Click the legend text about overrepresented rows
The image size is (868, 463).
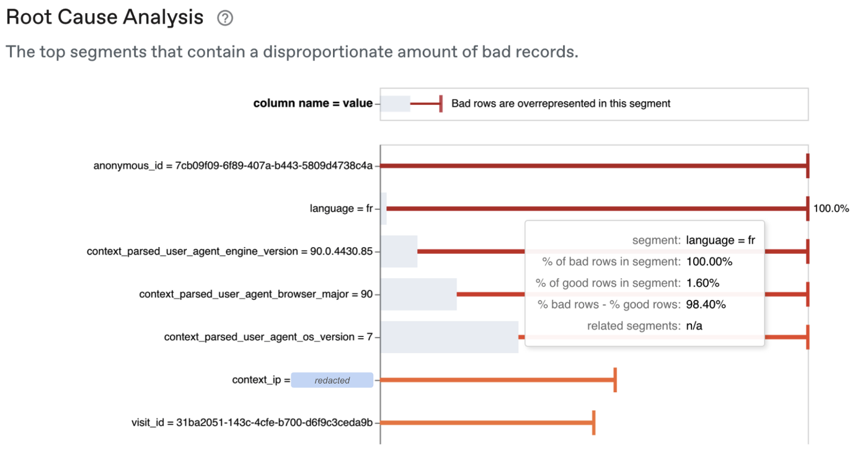tap(561, 104)
